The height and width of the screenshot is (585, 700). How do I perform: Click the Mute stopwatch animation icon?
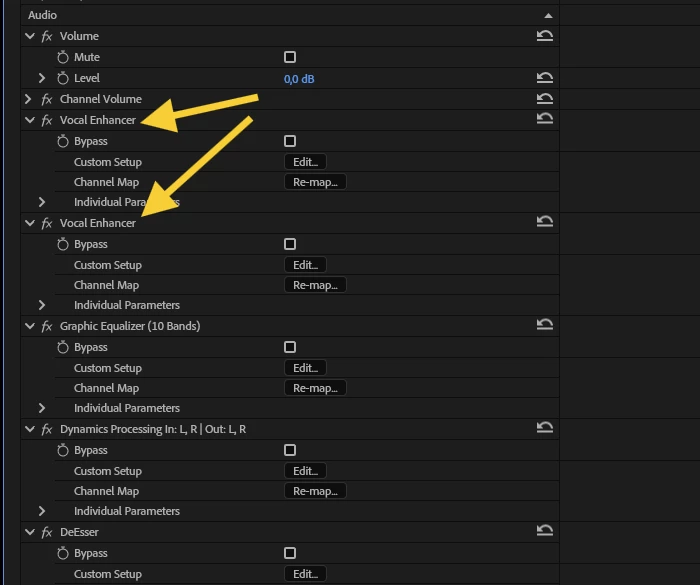pos(63,57)
